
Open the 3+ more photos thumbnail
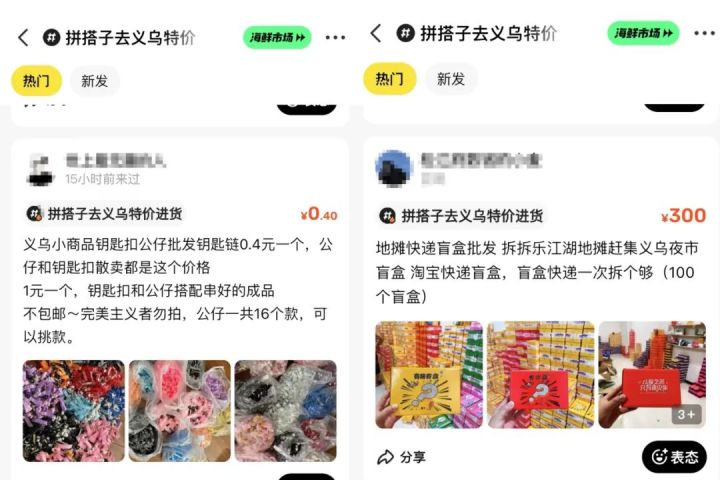(x=652, y=374)
